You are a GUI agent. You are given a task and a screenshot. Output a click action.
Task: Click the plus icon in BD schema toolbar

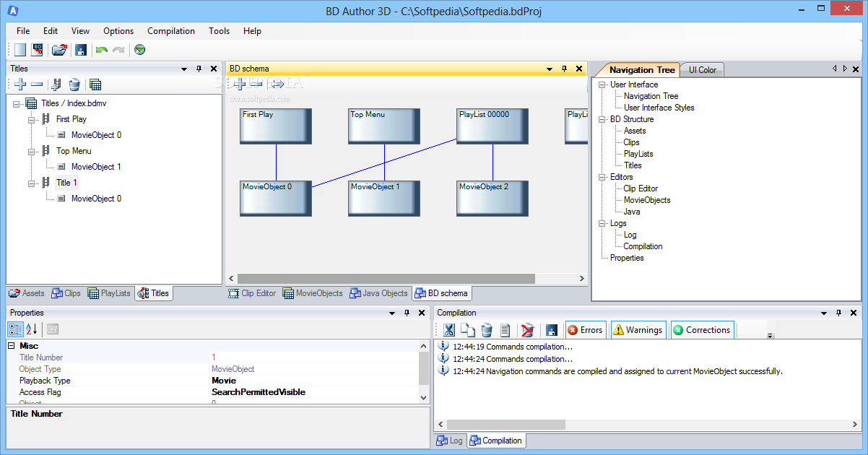pyautogui.click(x=240, y=84)
